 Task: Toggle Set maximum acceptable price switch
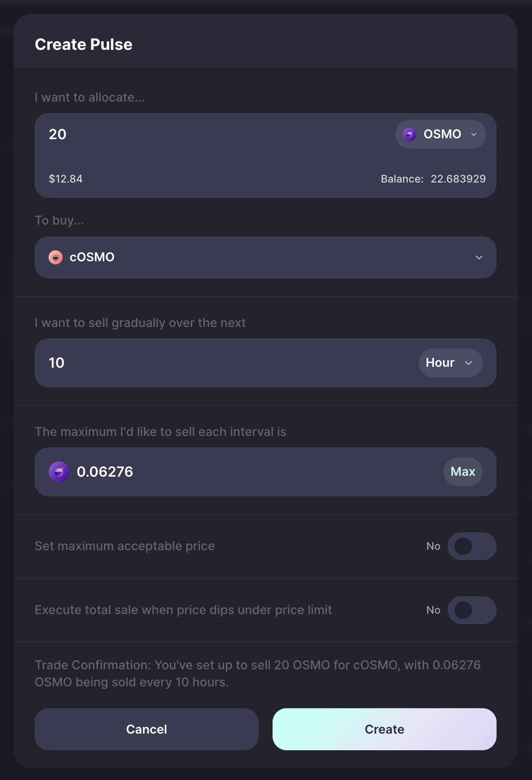click(x=472, y=546)
